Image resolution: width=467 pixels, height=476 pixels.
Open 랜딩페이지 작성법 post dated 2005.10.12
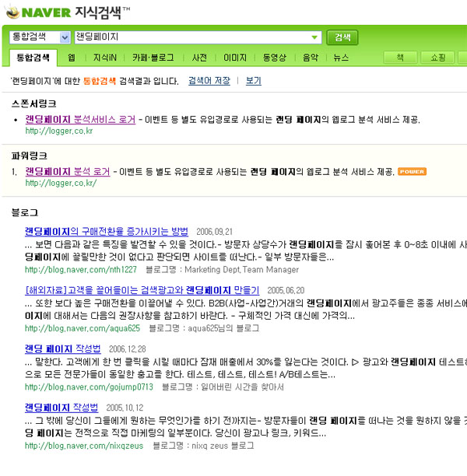coord(61,408)
